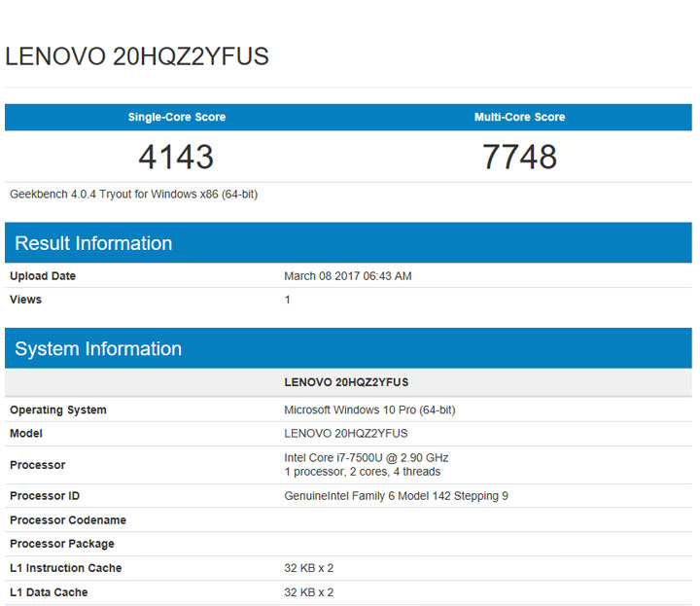700x606 pixels.
Task: Select the Views row label
Action: 26,300
